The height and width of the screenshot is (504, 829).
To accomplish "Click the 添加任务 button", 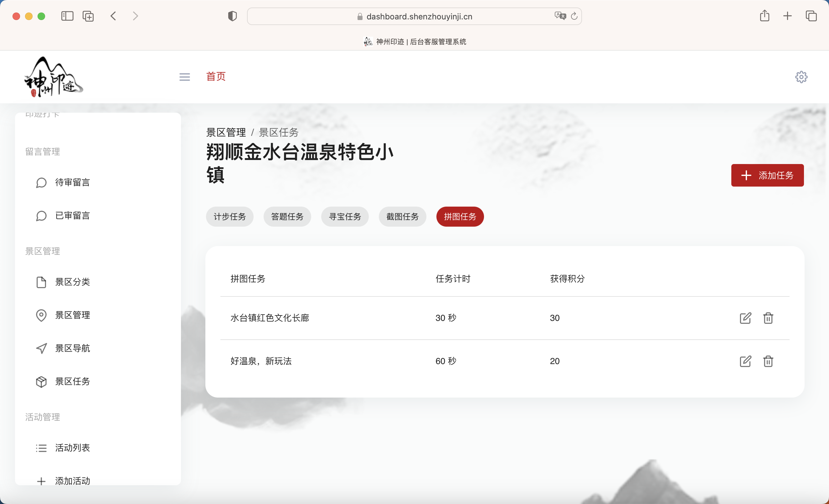I will click(767, 175).
